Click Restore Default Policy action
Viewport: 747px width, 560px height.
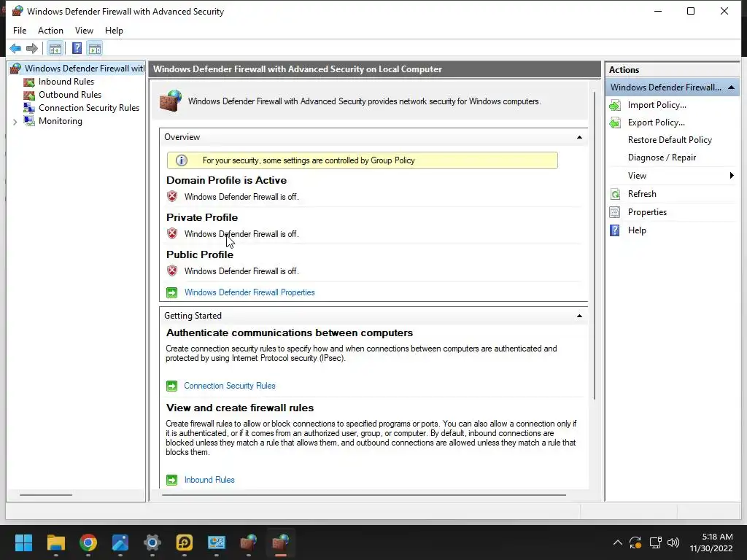pos(670,140)
